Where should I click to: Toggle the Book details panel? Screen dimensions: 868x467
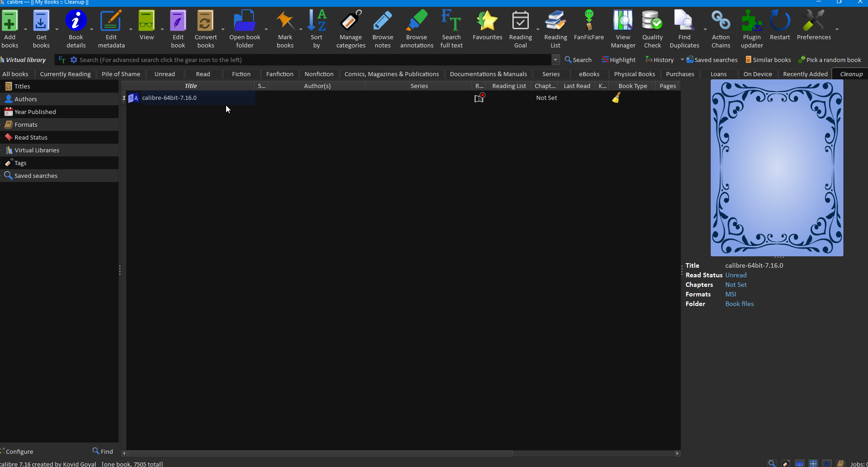(841, 463)
